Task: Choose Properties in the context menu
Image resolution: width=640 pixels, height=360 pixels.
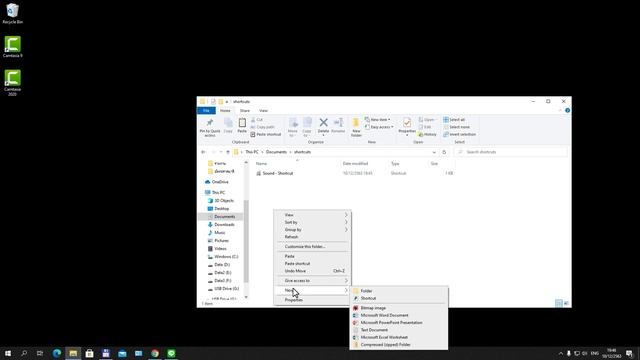Action: point(313,300)
